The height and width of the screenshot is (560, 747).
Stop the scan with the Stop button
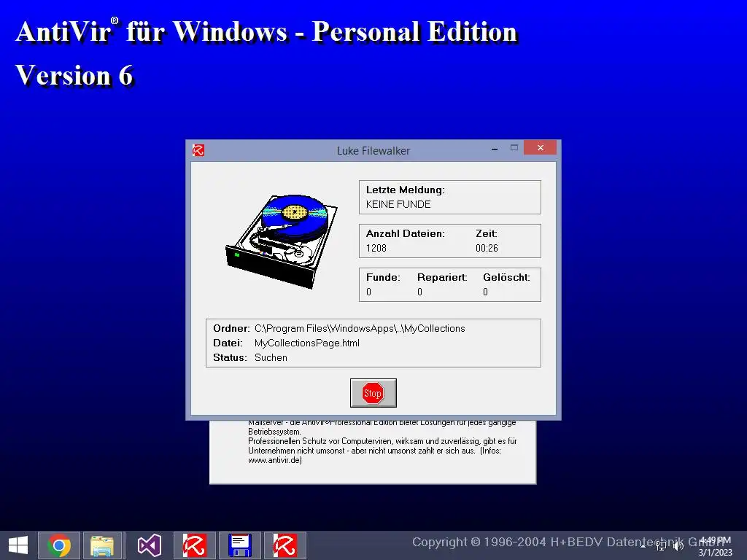tap(373, 393)
